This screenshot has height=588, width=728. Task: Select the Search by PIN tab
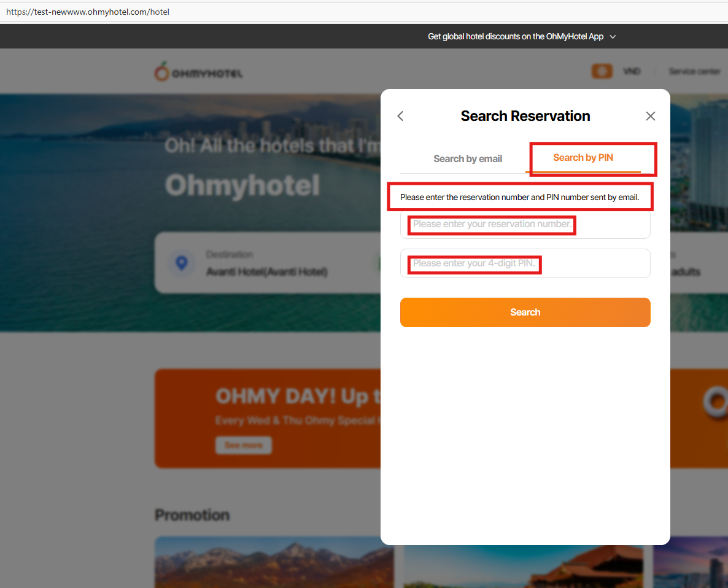[583, 158]
